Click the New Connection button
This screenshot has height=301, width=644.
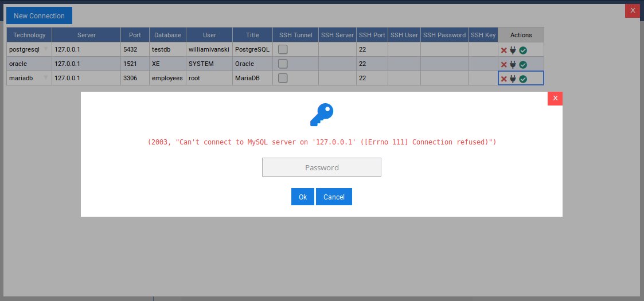tap(39, 15)
